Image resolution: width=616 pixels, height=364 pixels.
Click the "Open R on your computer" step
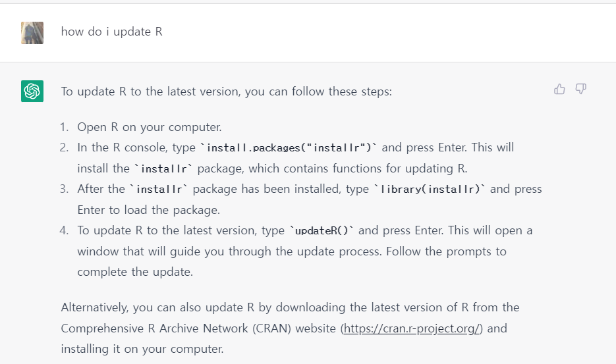point(150,127)
